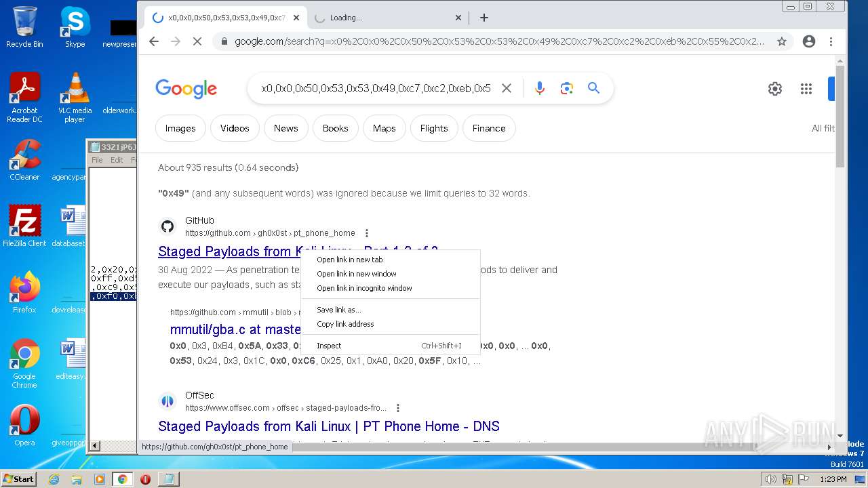
Task: Submit search with magnifier icon
Action: tap(593, 88)
